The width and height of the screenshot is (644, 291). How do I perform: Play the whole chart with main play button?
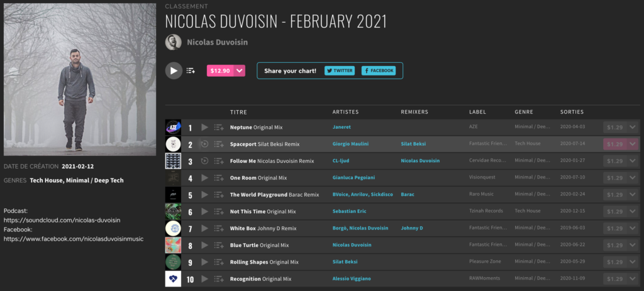click(x=174, y=70)
